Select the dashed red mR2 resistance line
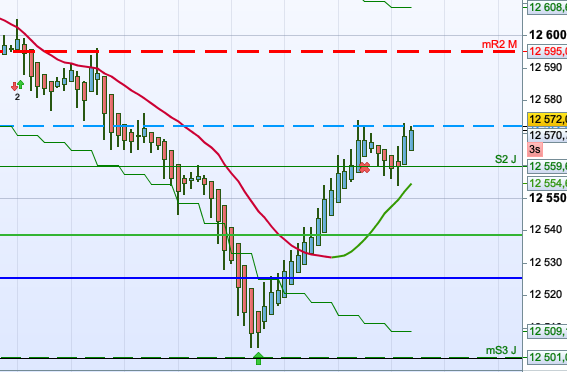This screenshot has height=372, width=567. click(264, 51)
